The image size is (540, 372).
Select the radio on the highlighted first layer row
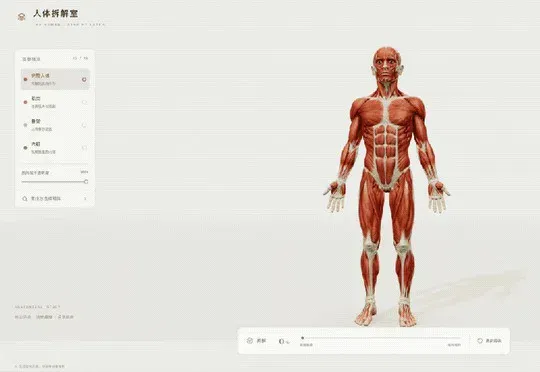click(x=84, y=80)
